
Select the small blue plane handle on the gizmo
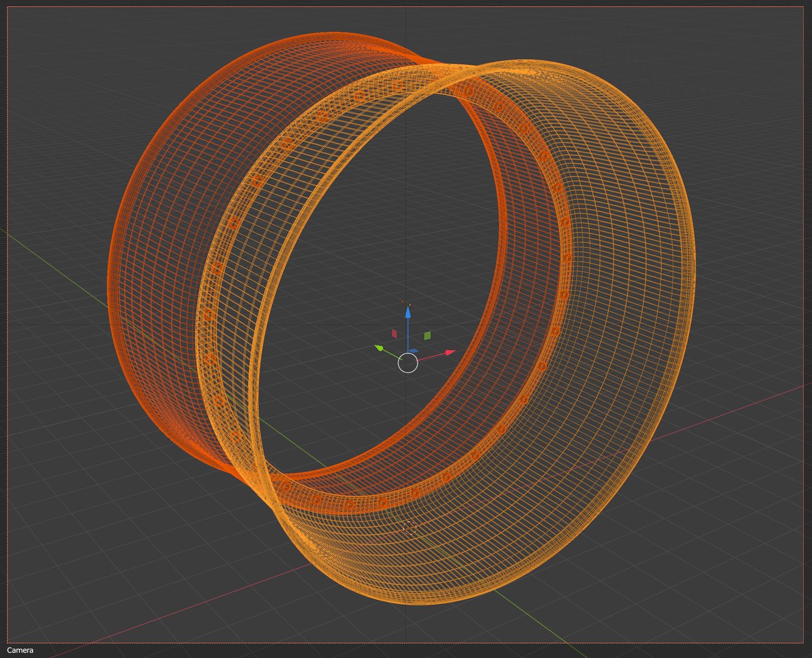(x=413, y=351)
